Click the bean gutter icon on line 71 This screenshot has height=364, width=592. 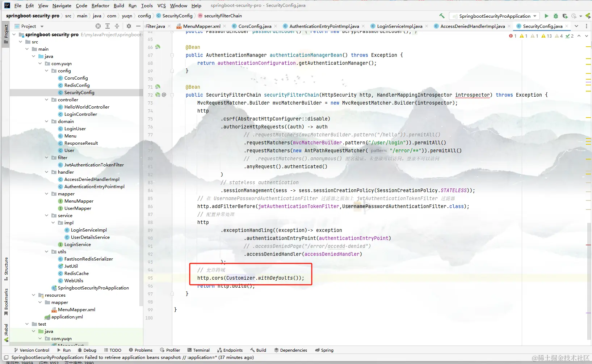tap(158, 87)
